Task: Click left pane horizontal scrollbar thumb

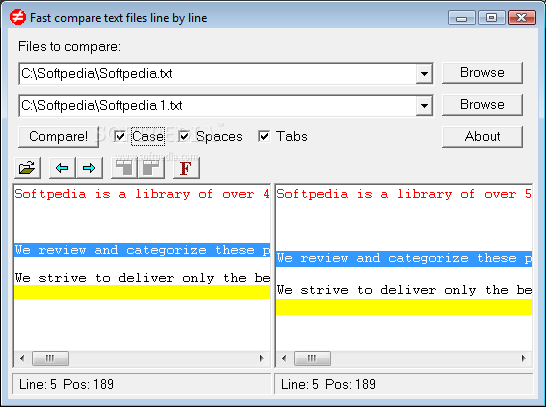Action: pos(50,358)
